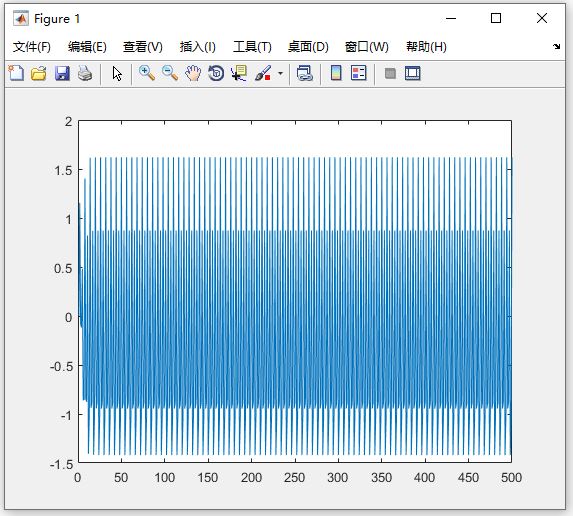The width and height of the screenshot is (573, 516).
Task: Select the Brush data tool
Action: point(263,73)
